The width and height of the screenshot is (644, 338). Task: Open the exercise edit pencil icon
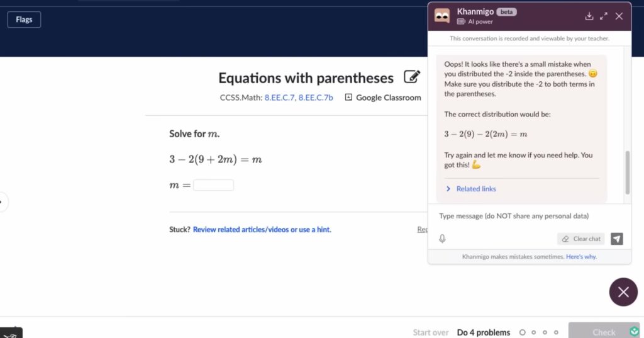(412, 77)
